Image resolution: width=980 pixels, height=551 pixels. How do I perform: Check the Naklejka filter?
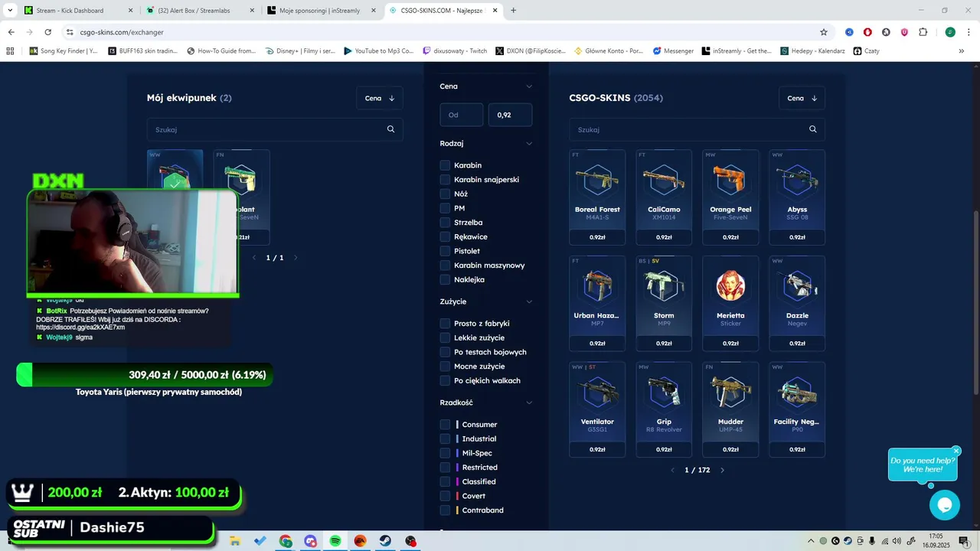point(445,279)
